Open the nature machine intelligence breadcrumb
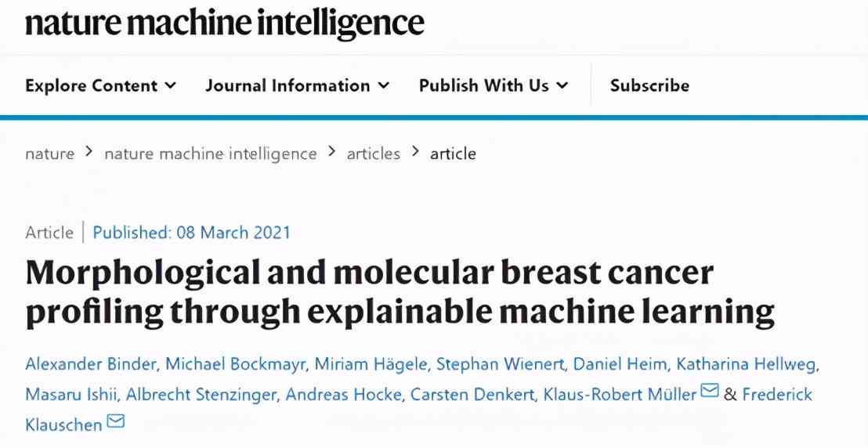Viewport: 868px width, 448px height. pyautogui.click(x=211, y=154)
